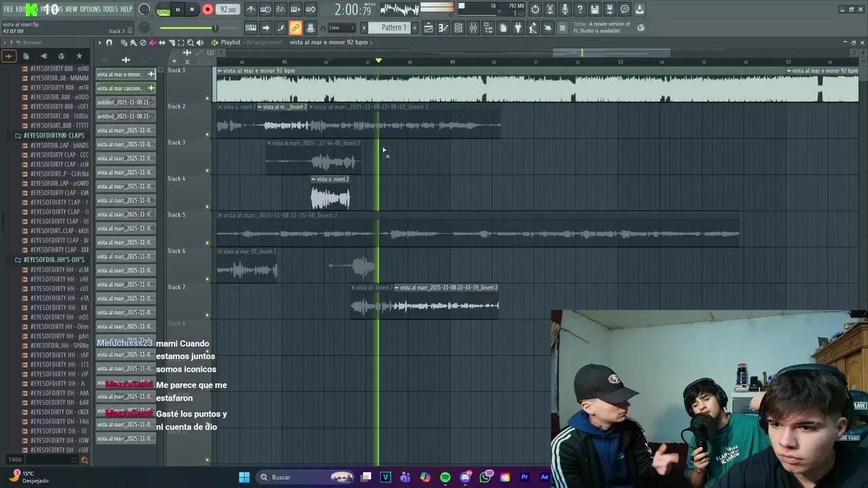This screenshot has width=868, height=488.
Task: Open the help question mark icon
Action: tap(580, 9)
